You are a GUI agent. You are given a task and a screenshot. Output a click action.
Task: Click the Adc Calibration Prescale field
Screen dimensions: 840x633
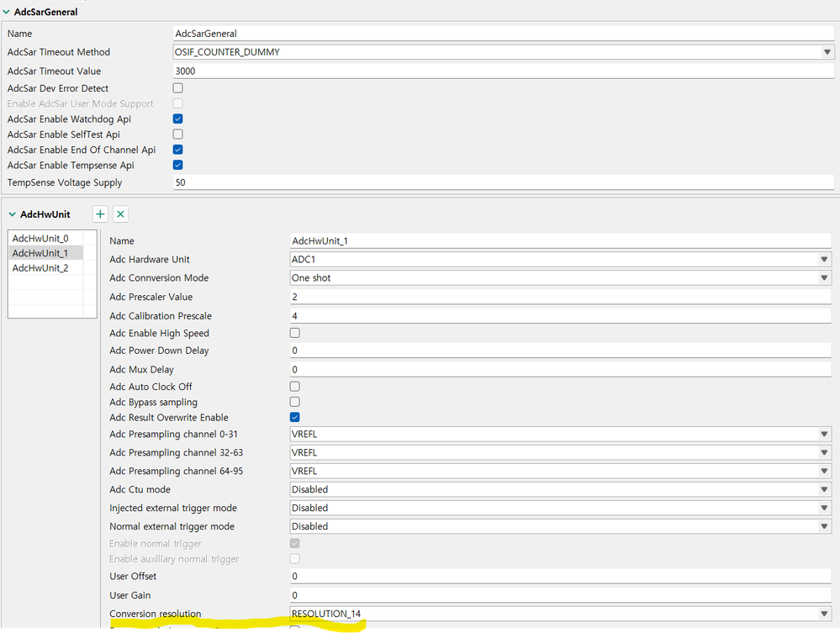pos(560,316)
